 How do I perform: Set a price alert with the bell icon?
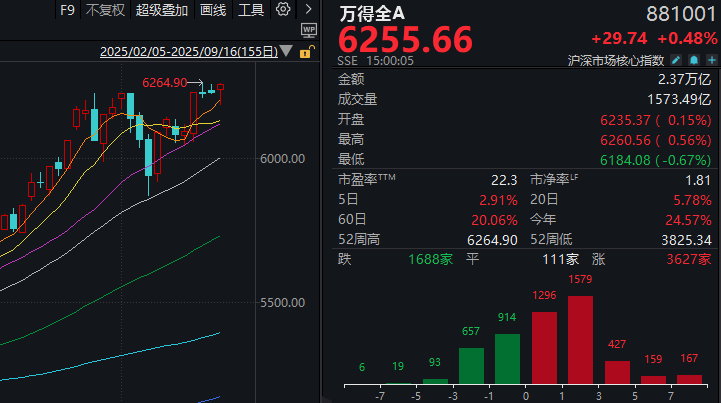(694, 61)
